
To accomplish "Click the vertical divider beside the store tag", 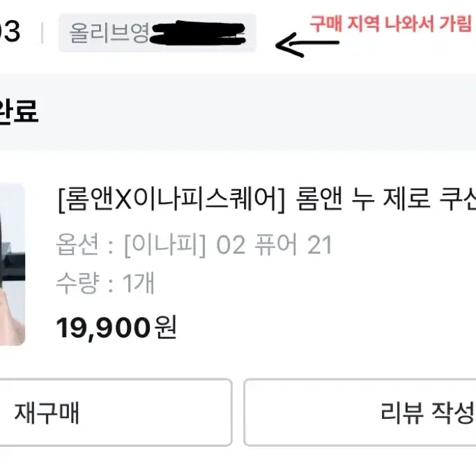I will [x=43, y=33].
